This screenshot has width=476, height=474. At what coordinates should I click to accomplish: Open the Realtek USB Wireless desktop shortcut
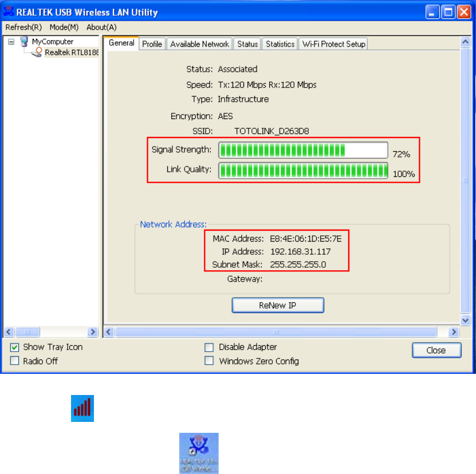click(199, 453)
